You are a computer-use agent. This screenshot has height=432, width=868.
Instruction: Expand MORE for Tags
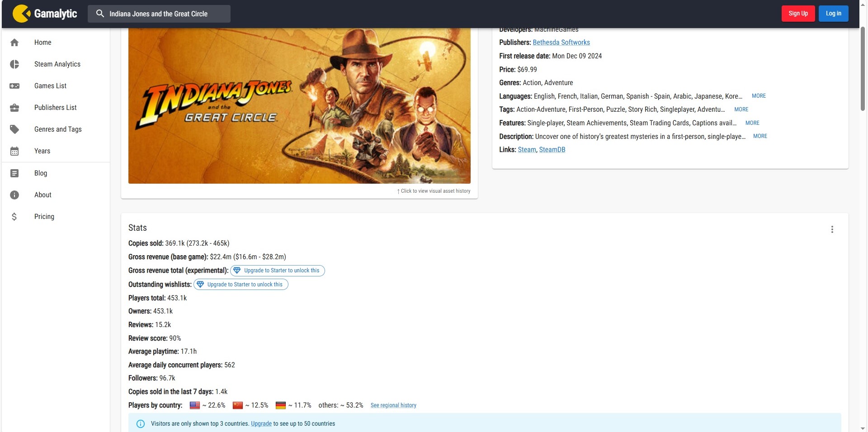click(x=741, y=109)
